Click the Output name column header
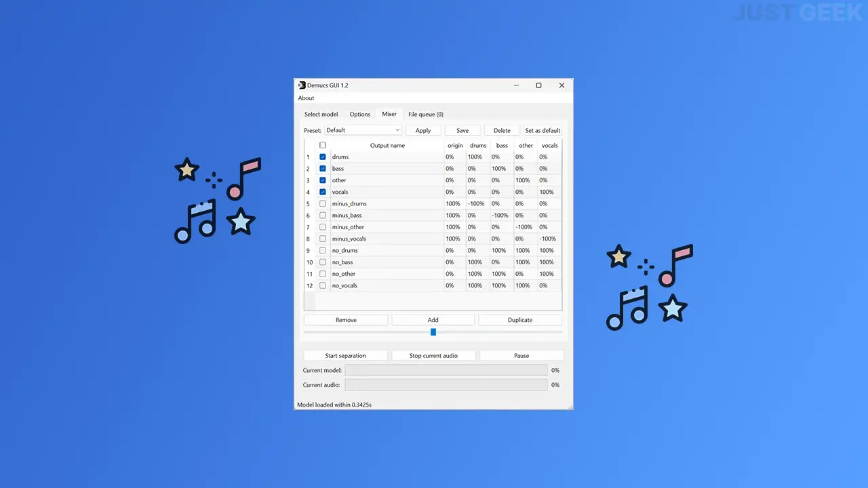Screen dimensions: 868x488 coord(387,145)
